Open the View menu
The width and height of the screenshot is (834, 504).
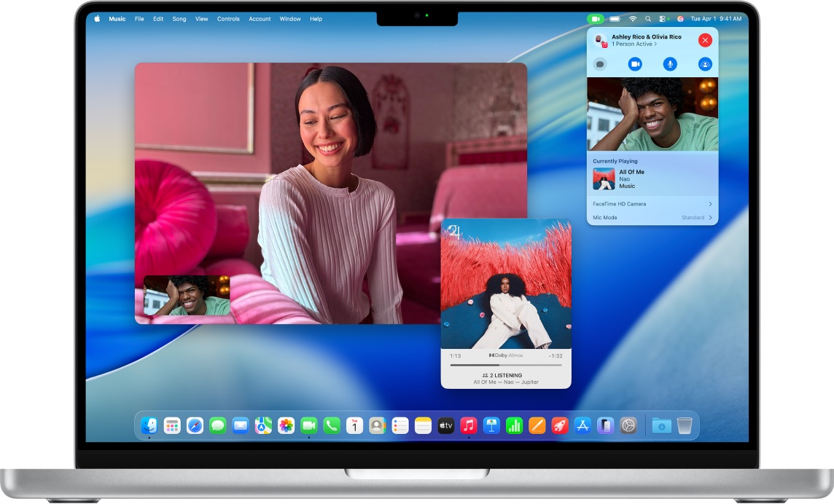point(202,19)
